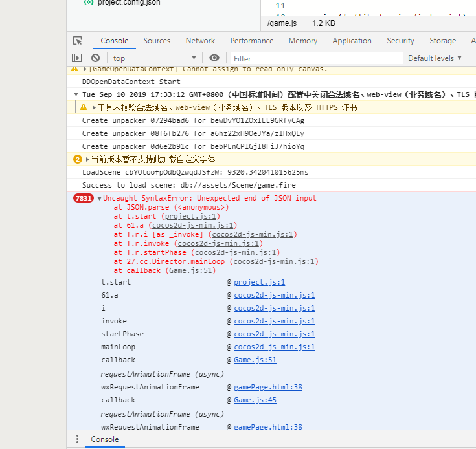This screenshot has width=476, height=449.
Task: Collapse the Tue Sep 10 2019 log group
Action: [76, 94]
